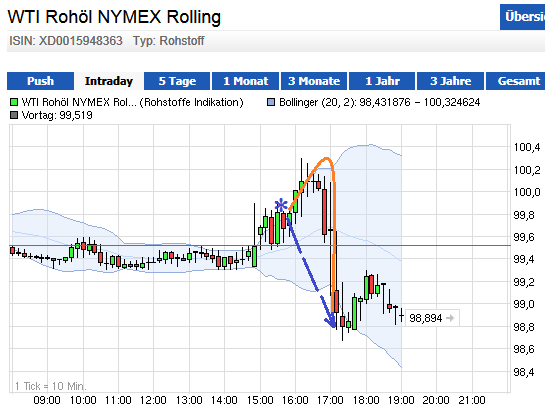Click the 98,4 price axis label
Viewport: 545px width, 408px height.
point(524,372)
